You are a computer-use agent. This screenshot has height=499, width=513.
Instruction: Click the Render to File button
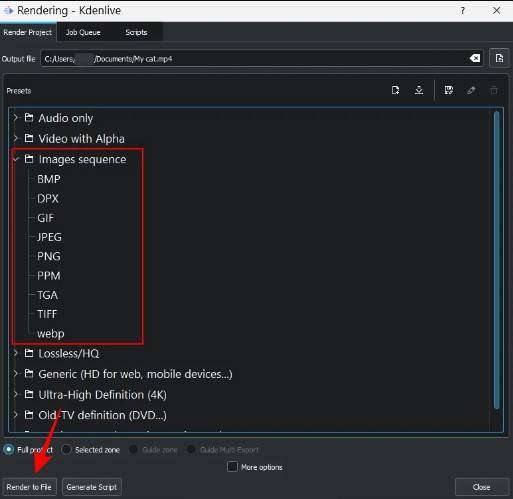click(x=29, y=487)
